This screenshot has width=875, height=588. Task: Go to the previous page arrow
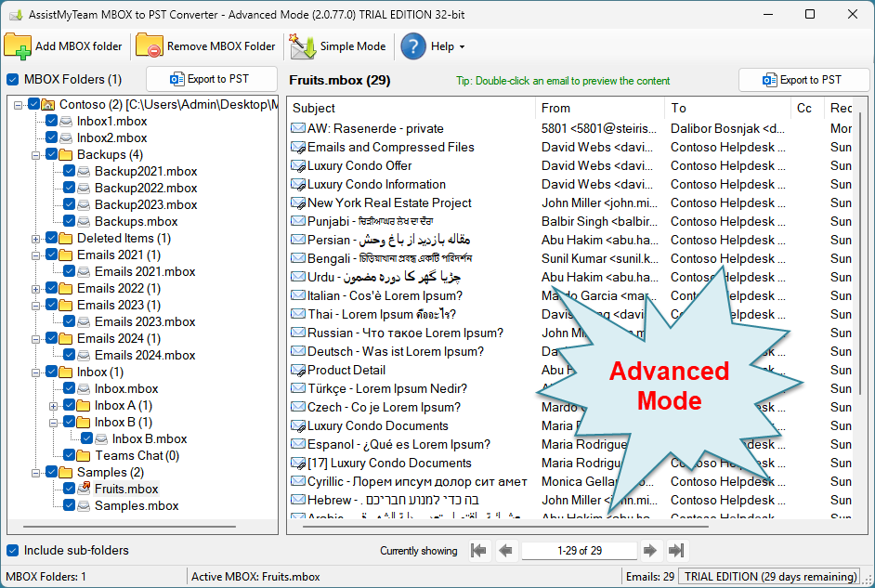tap(506, 551)
